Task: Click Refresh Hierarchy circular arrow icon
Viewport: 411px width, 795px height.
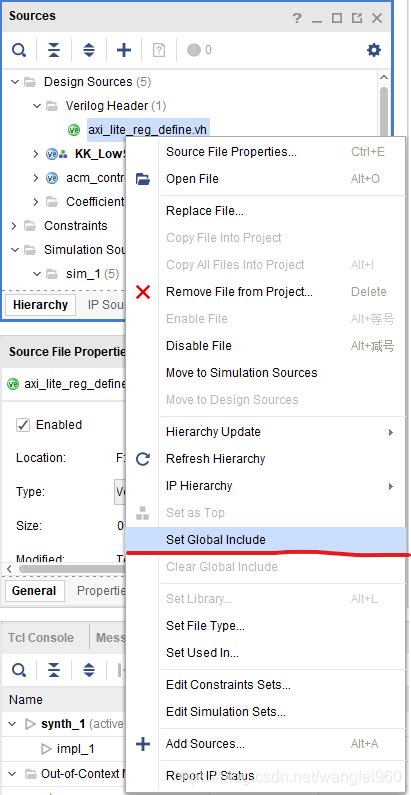Action: tap(143, 459)
